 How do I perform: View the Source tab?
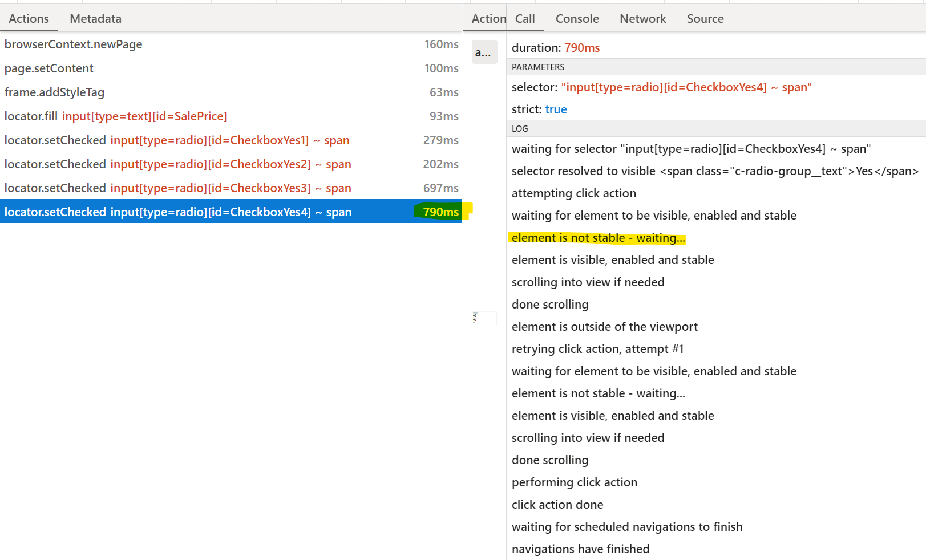point(705,18)
